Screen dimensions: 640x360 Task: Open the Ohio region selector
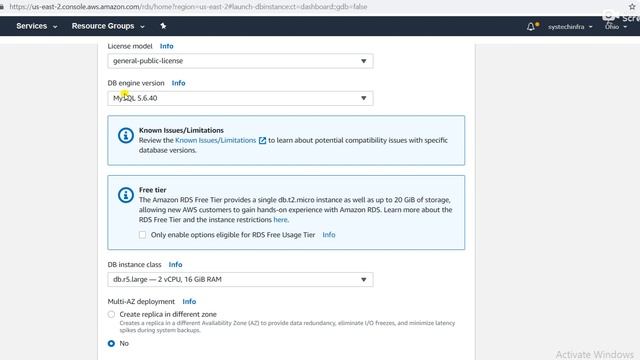616,27
